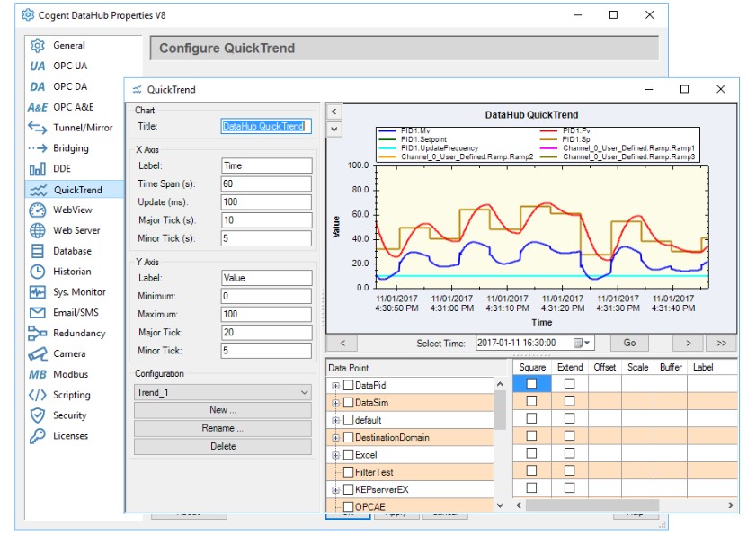
Task: Jump to latest time with >> button
Action: pos(721,344)
